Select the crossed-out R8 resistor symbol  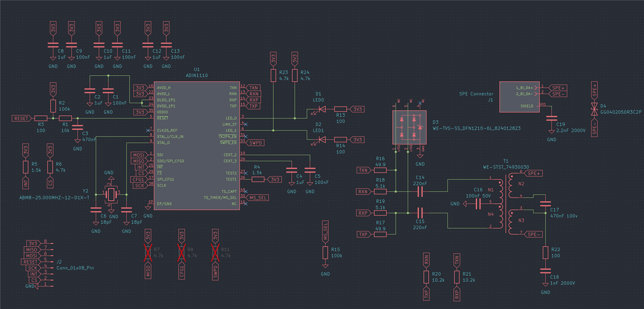181,252
